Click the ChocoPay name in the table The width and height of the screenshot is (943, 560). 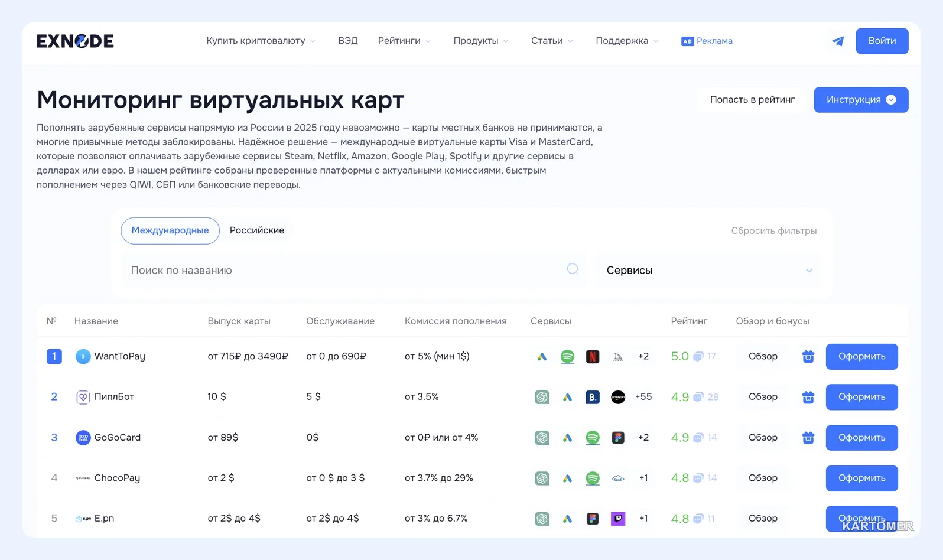117,478
